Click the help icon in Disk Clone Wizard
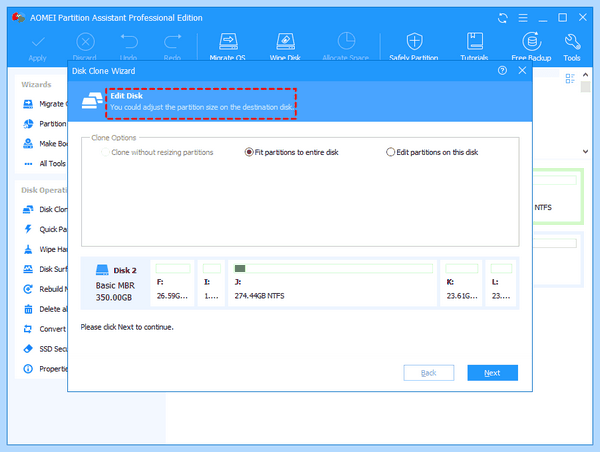600x452 pixels. point(502,70)
